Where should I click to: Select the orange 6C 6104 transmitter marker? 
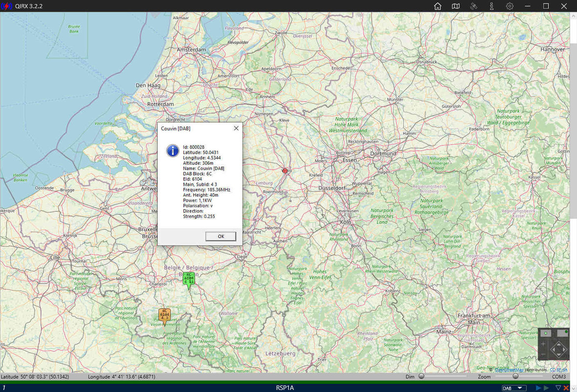[x=165, y=317]
